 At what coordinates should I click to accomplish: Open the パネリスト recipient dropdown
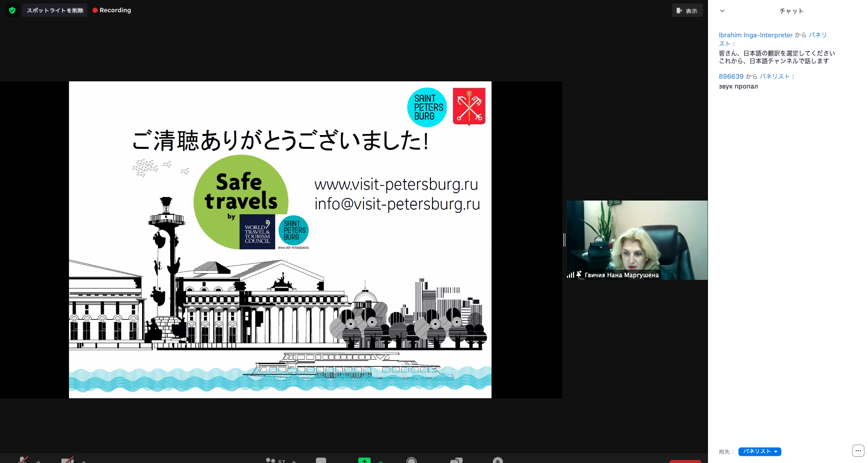760,452
